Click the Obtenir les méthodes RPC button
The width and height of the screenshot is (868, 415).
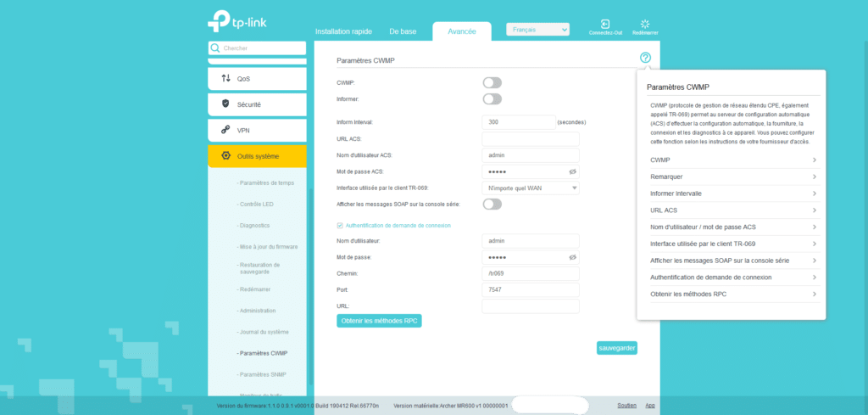[379, 321]
